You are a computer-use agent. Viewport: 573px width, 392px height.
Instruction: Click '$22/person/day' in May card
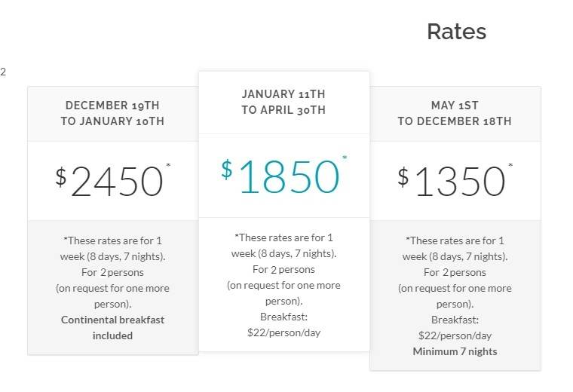point(455,335)
